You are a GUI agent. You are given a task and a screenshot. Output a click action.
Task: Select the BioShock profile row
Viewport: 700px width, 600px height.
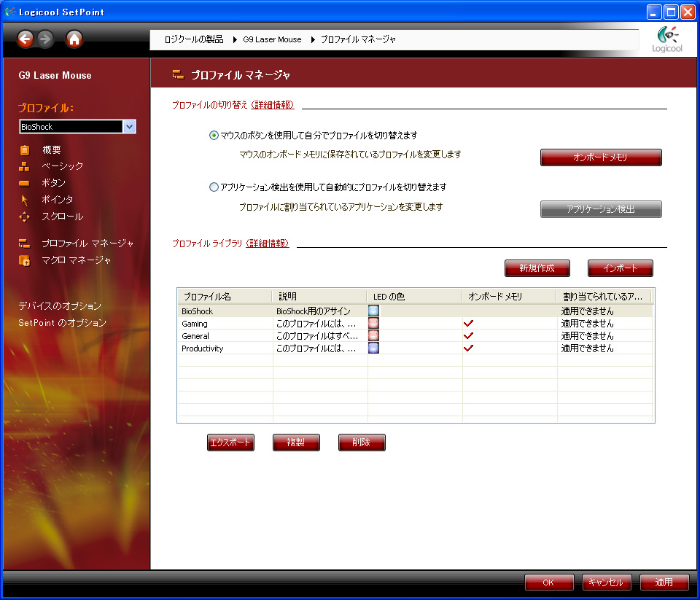pyautogui.click(x=415, y=311)
